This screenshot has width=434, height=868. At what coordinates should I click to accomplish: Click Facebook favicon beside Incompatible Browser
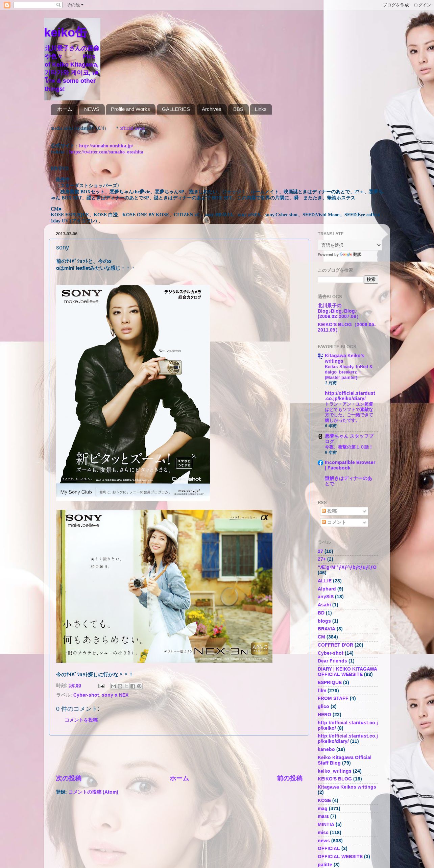tap(320, 463)
